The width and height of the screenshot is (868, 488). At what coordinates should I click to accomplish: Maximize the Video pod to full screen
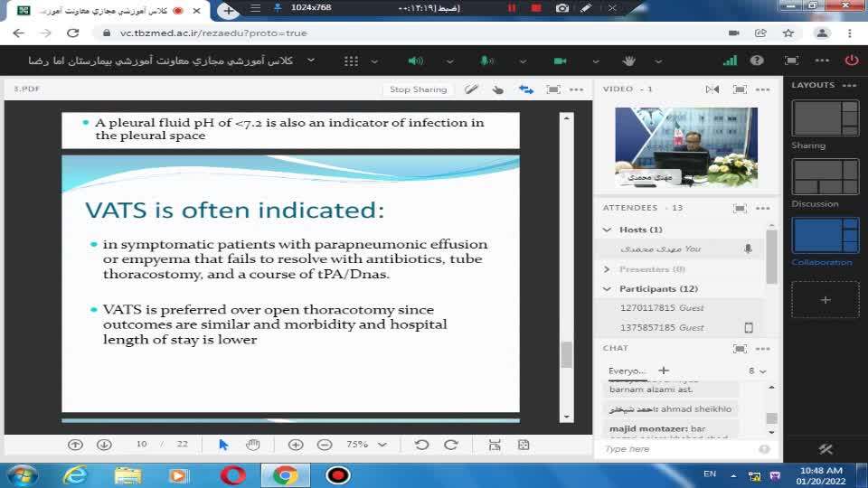(740, 89)
